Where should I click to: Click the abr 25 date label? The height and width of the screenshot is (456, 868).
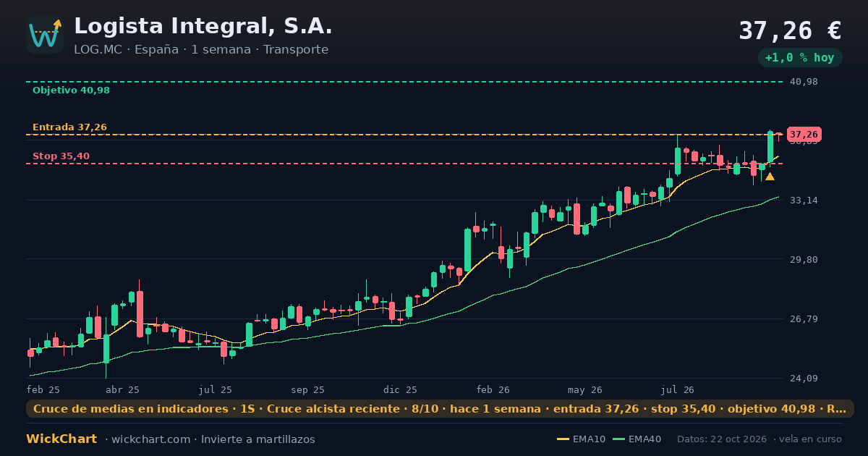point(122,389)
